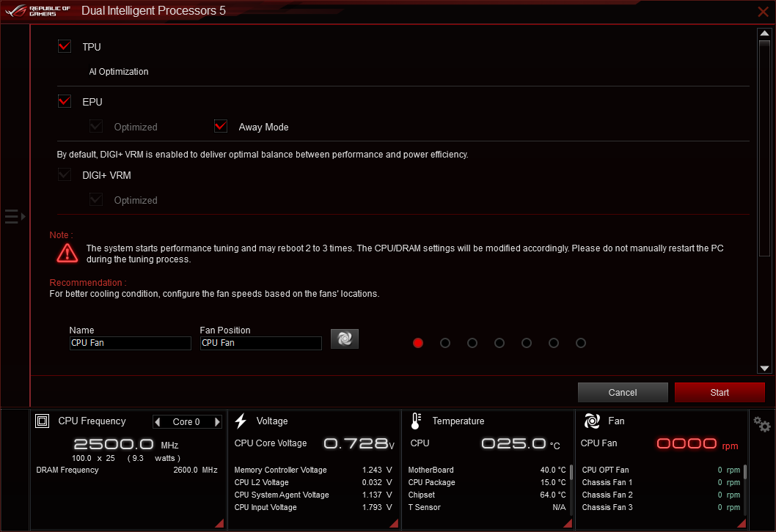Click the fan spin icon next to Fan Position

345,339
